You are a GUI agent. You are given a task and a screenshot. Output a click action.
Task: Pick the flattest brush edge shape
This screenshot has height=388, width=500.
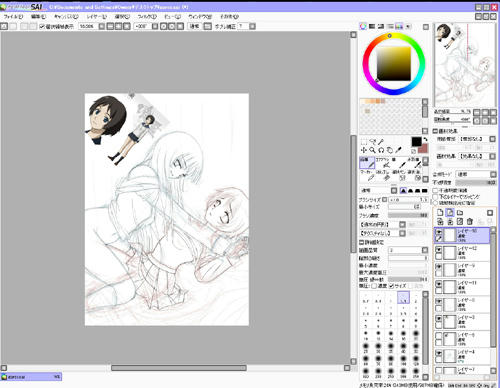coord(424,191)
